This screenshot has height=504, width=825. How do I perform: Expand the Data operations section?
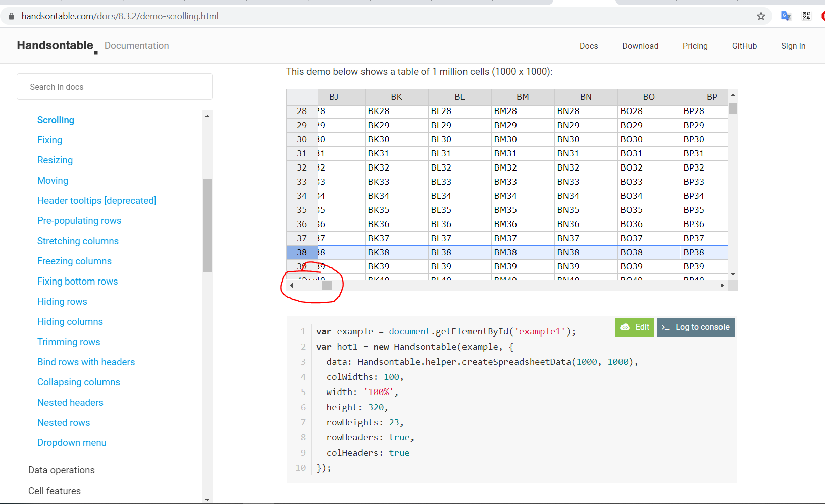62,470
